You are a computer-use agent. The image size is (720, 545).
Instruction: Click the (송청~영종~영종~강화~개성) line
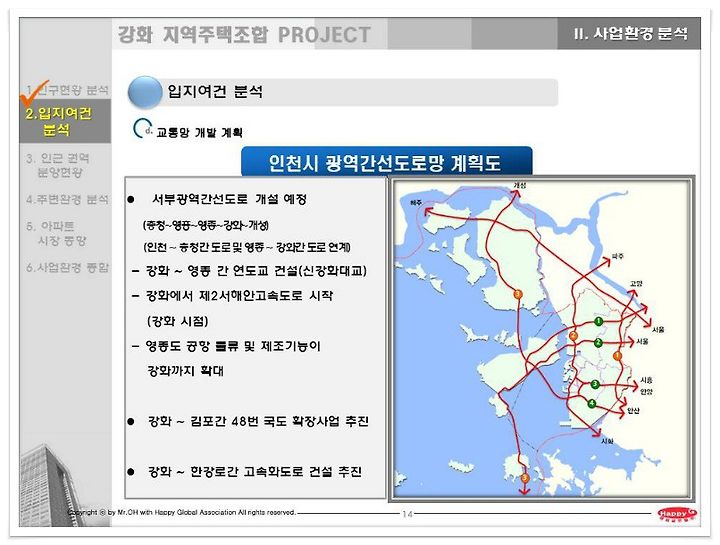click(206, 225)
